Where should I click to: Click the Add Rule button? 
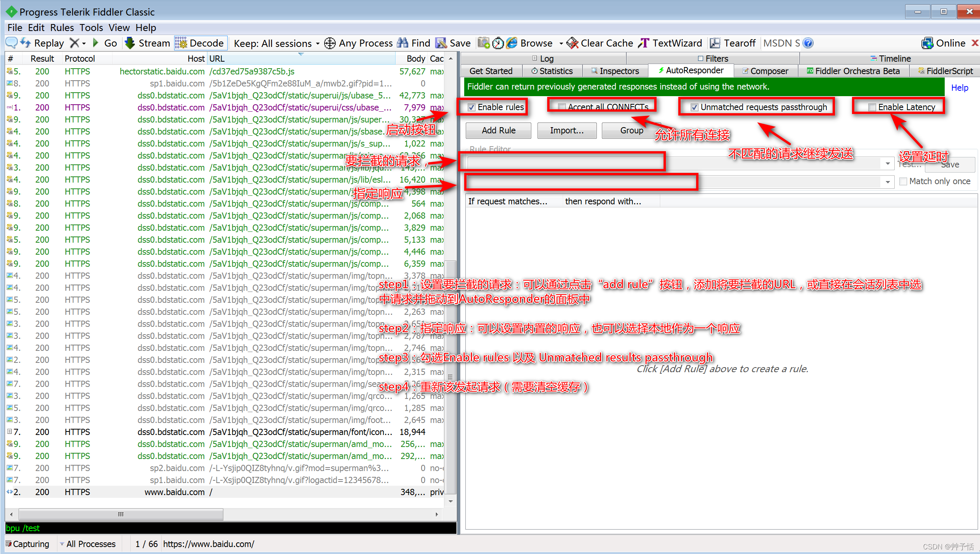click(x=498, y=131)
